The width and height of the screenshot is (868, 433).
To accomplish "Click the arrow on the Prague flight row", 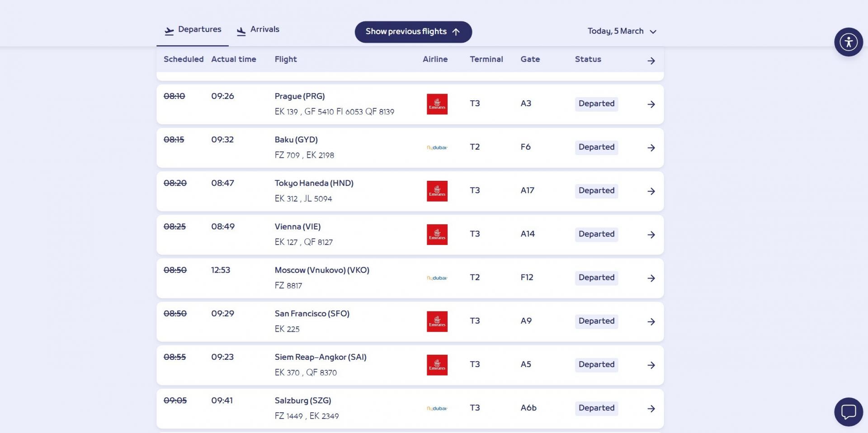I will tap(651, 104).
